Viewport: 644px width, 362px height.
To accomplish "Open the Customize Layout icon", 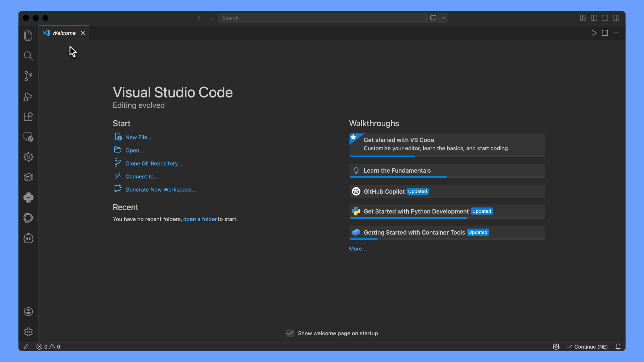I will (x=583, y=18).
